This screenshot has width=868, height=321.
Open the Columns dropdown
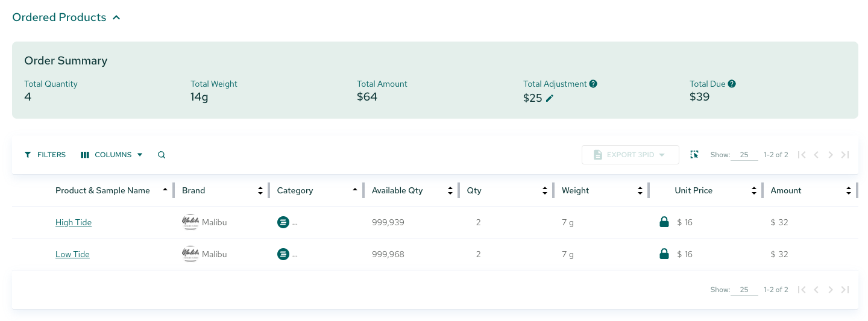click(112, 155)
